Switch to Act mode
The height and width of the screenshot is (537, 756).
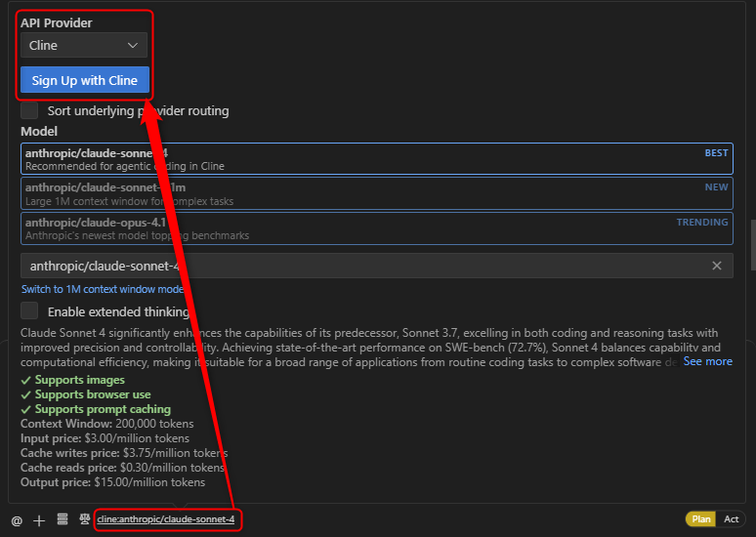click(732, 519)
